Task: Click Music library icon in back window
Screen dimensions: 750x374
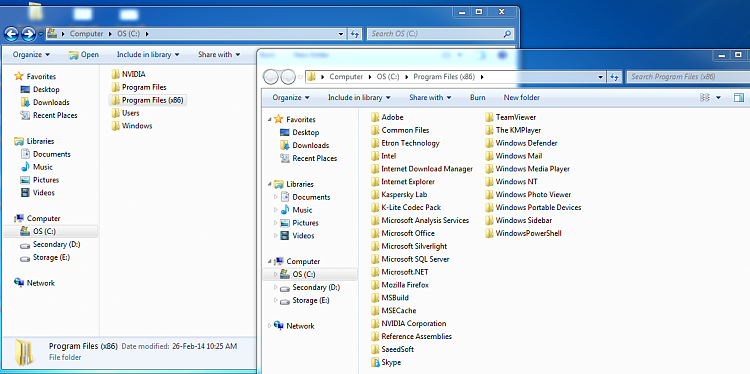Action: pos(25,167)
